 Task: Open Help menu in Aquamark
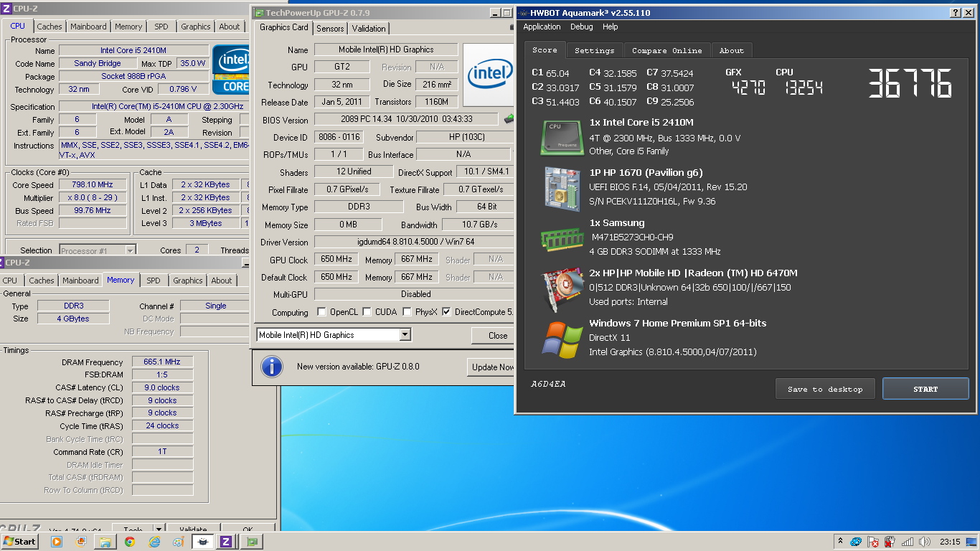coord(611,27)
